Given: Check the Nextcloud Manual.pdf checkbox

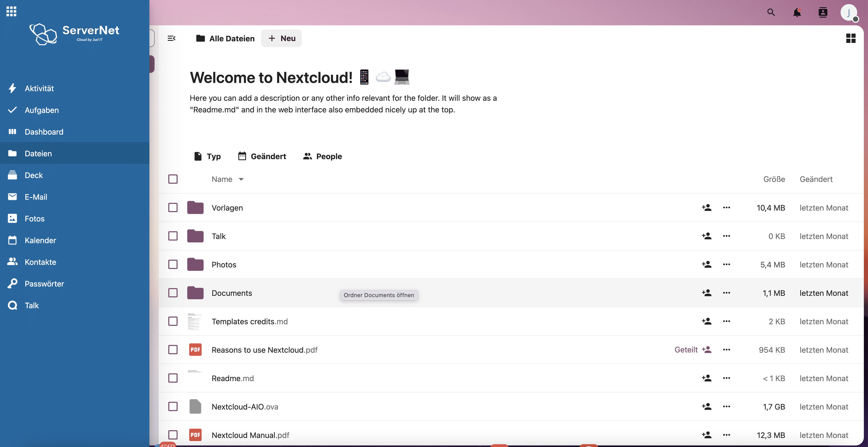Looking at the screenshot, I should pyautogui.click(x=173, y=435).
